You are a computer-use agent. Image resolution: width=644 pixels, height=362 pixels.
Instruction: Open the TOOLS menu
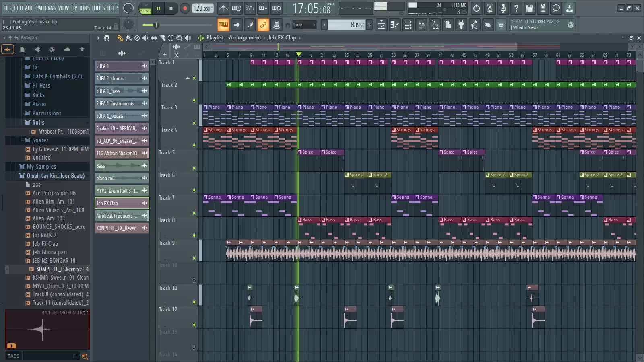[x=98, y=8]
